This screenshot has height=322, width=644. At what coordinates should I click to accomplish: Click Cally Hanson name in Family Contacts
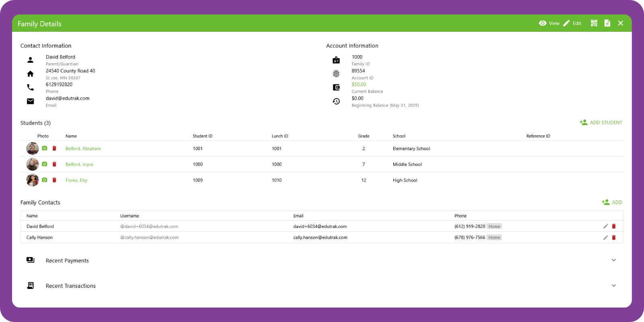[39, 237]
